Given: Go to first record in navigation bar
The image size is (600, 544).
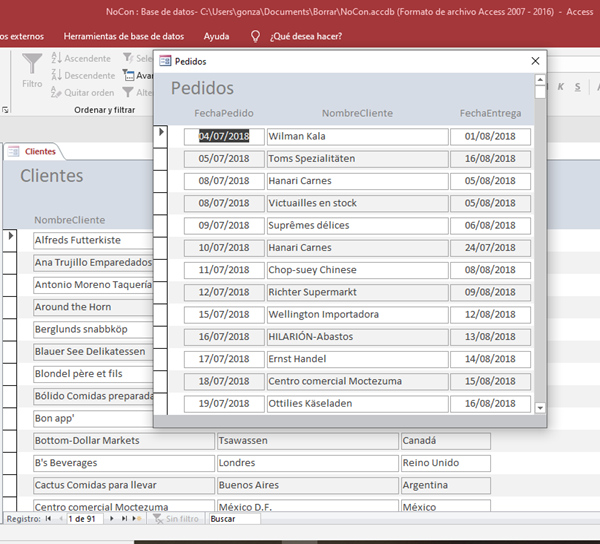Looking at the screenshot, I should point(47,519).
